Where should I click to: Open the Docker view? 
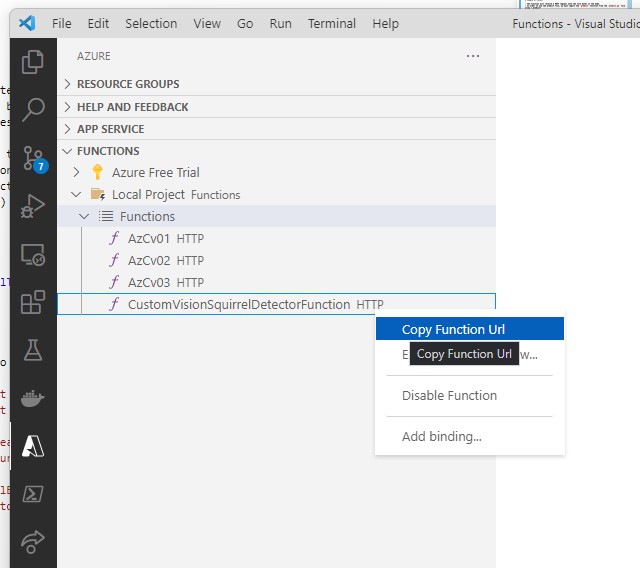coord(33,399)
